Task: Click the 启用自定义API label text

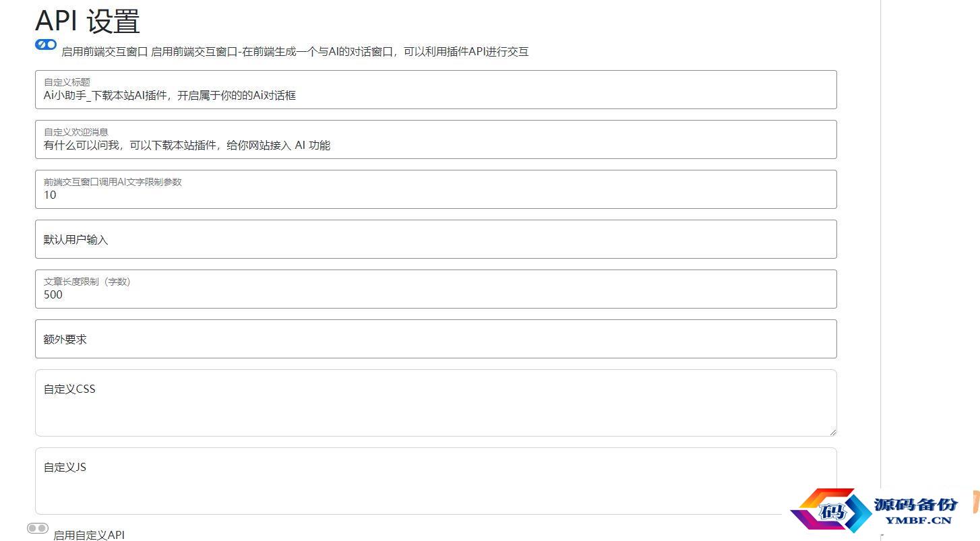Action: click(89, 535)
